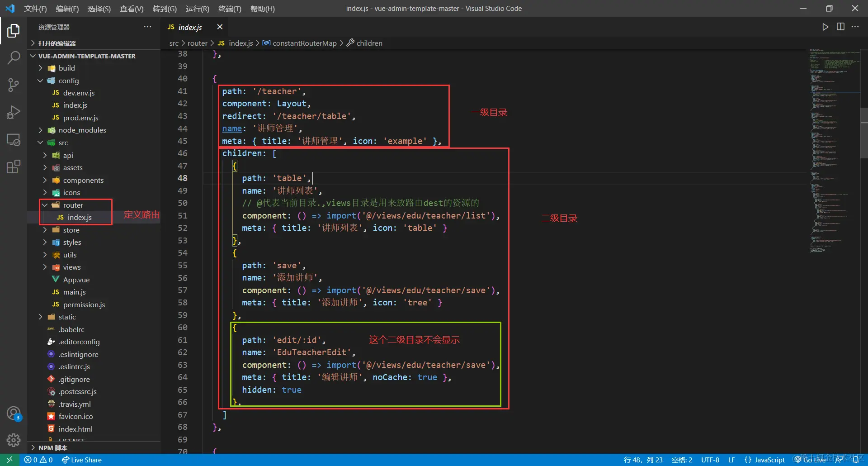Screen dimensions: 868x466
Task: Open the 运行(R) menu
Action: pyautogui.click(x=198, y=9)
